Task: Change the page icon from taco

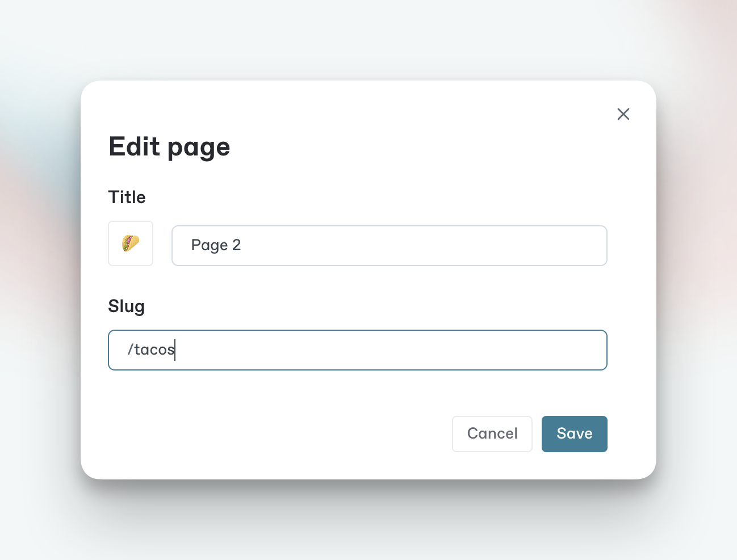Action: click(x=131, y=243)
